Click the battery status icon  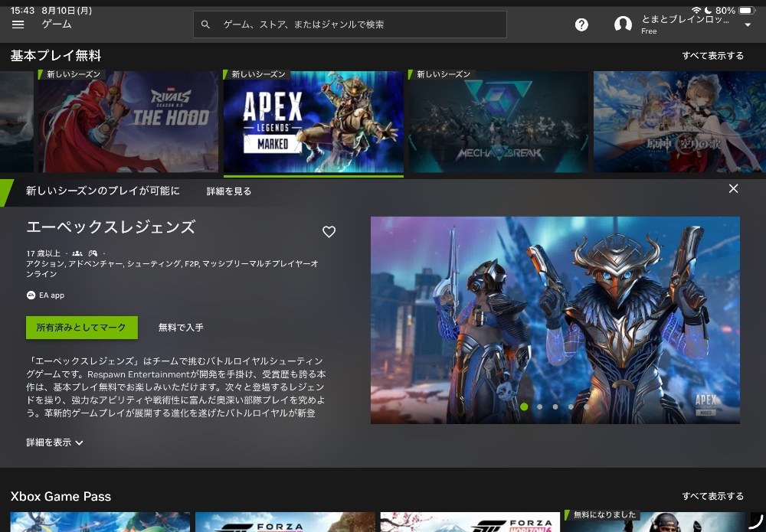pyautogui.click(x=747, y=10)
